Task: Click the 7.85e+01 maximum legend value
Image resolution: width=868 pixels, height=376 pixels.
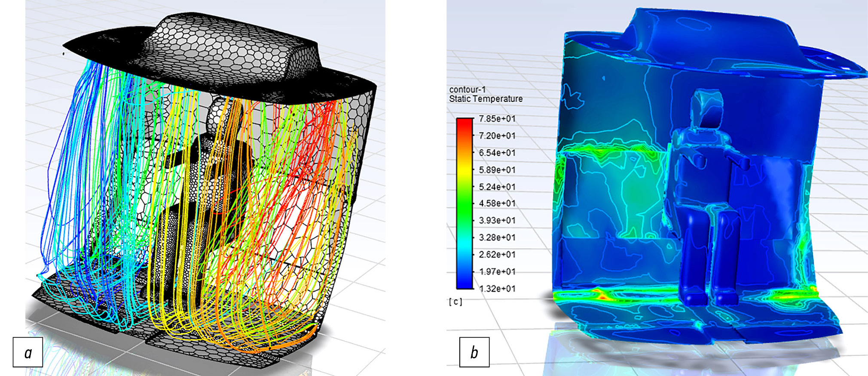Action: point(497,119)
